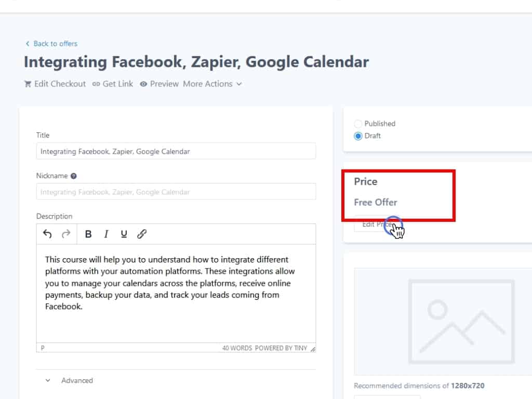Screen dimensions: 532x399
Task: Open the More Actions dropdown
Action: pos(212,84)
